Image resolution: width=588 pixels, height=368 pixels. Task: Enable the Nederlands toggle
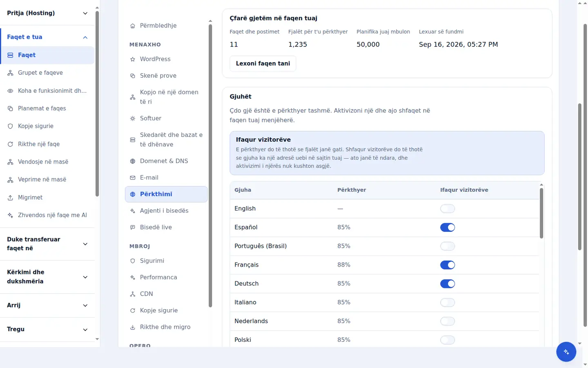tap(448, 321)
